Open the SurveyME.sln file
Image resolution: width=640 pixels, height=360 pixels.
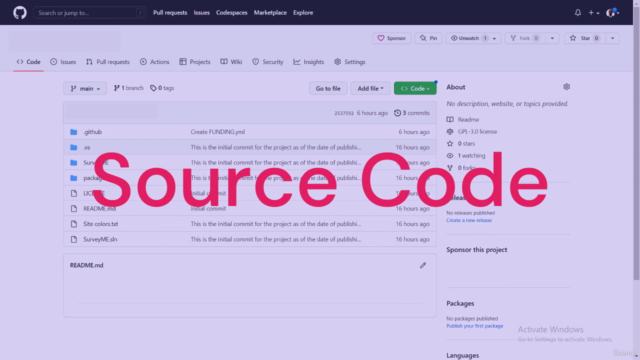100,239
